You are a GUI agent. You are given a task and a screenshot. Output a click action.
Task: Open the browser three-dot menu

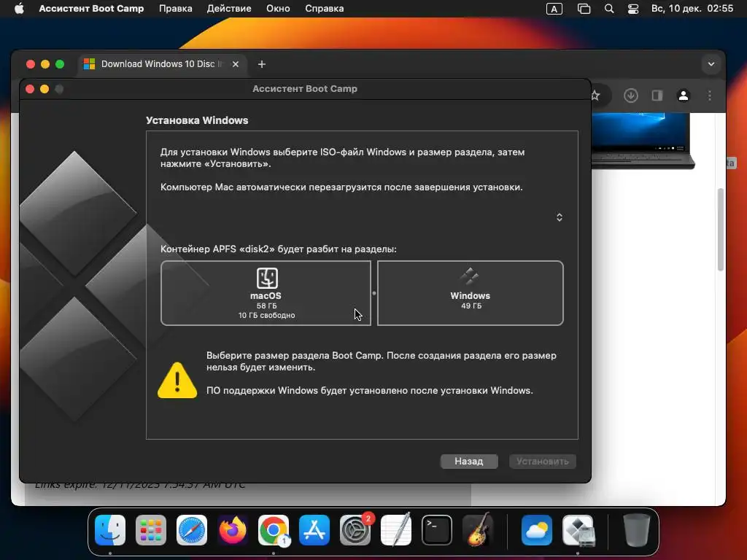coord(709,96)
